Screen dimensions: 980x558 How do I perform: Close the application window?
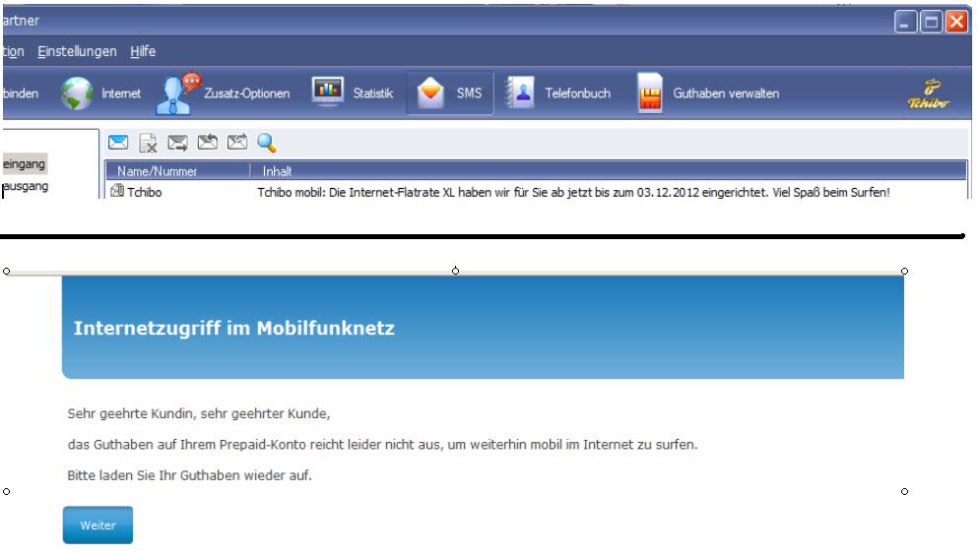coord(957,22)
